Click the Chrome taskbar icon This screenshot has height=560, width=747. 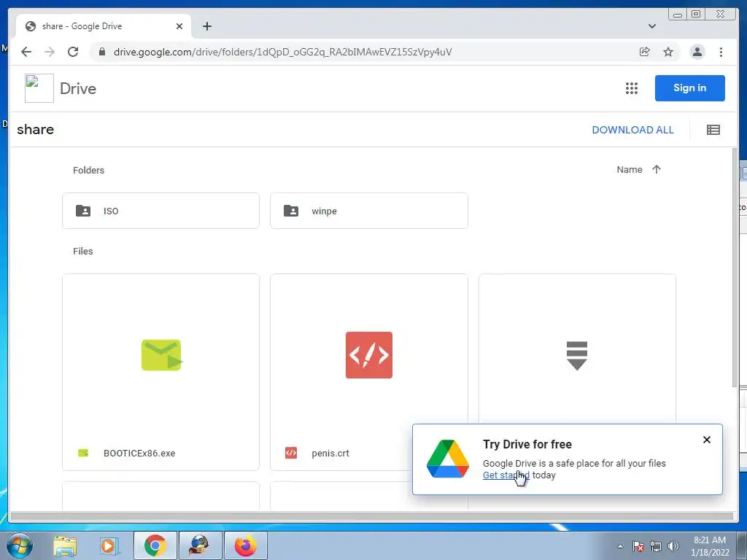pos(155,545)
